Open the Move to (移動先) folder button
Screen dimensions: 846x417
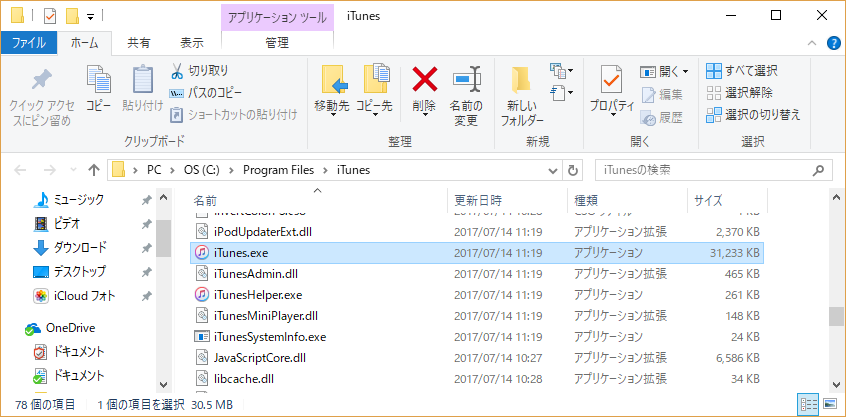click(331, 89)
